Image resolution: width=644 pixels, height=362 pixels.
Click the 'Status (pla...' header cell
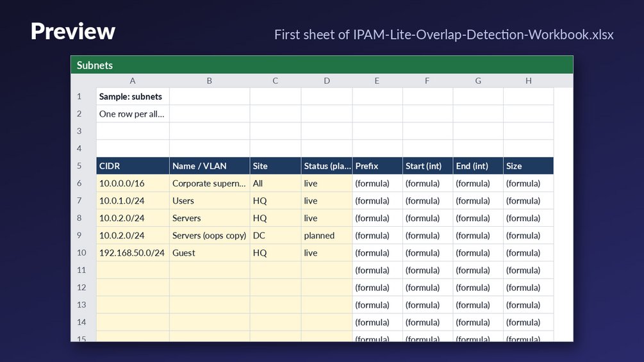pyautogui.click(x=327, y=166)
